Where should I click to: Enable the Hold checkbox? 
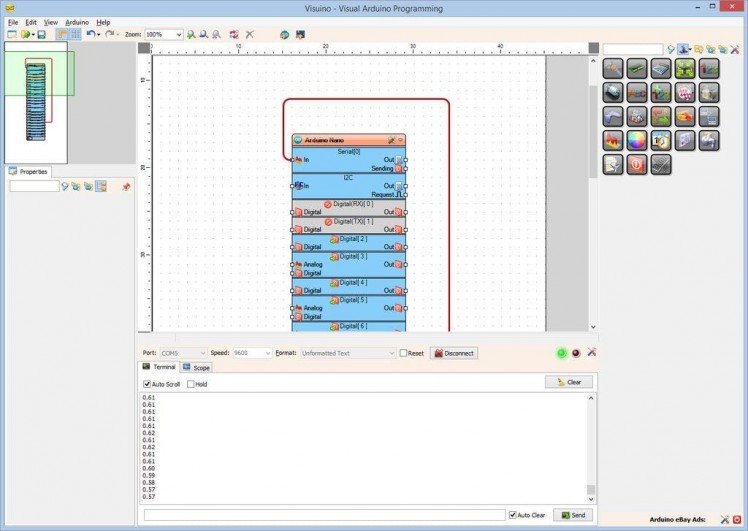(x=190, y=384)
